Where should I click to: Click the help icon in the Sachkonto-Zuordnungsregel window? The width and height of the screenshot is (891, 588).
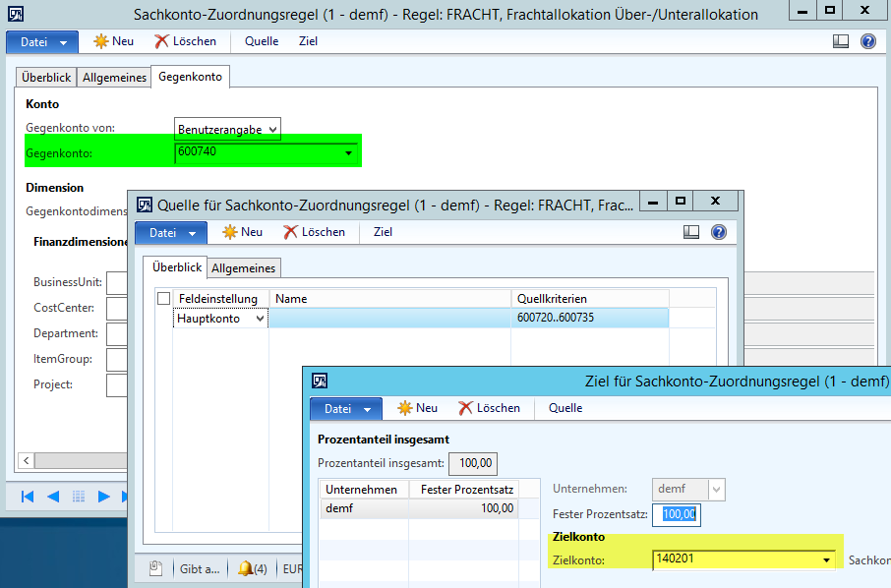pos(867,41)
